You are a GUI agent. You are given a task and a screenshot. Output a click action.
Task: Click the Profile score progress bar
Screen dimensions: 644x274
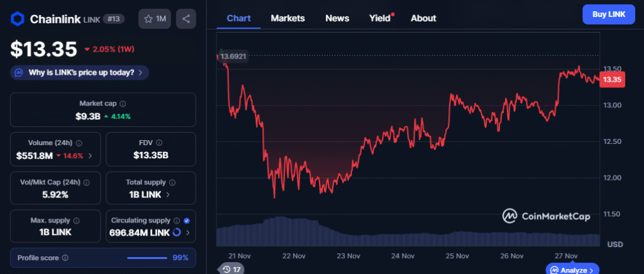point(147,258)
